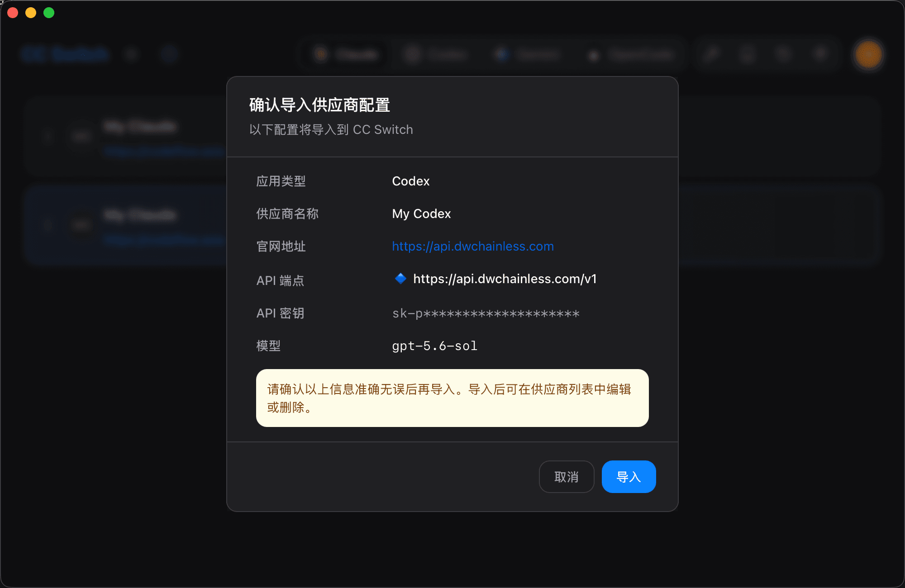Open the https://api.dwchainless.com official site link
Image resolution: width=905 pixels, height=588 pixels.
coord(473,246)
